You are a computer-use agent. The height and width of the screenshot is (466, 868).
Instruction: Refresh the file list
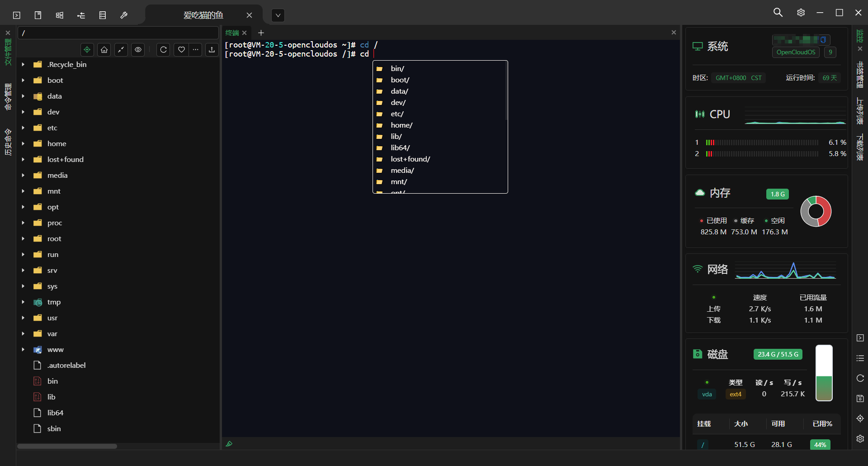click(x=164, y=50)
